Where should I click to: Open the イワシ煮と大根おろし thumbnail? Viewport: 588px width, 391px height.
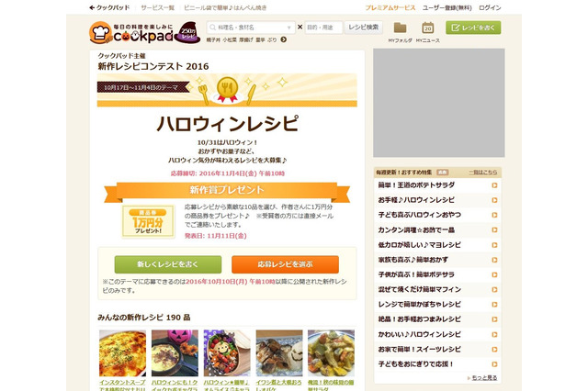(279, 353)
